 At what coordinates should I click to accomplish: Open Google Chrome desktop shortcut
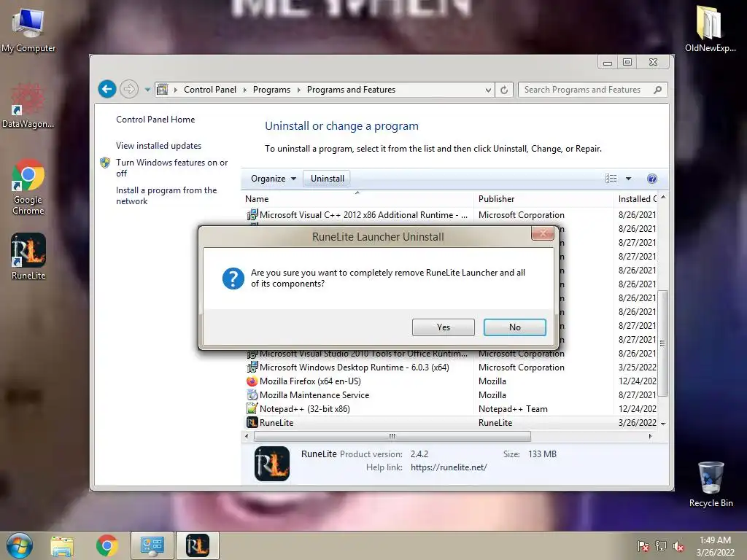coord(28,187)
